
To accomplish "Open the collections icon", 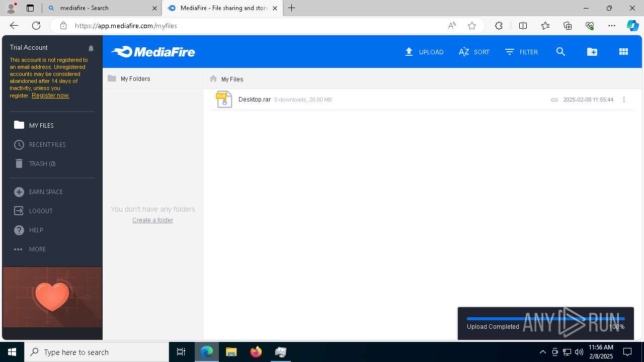I will [568, 26].
